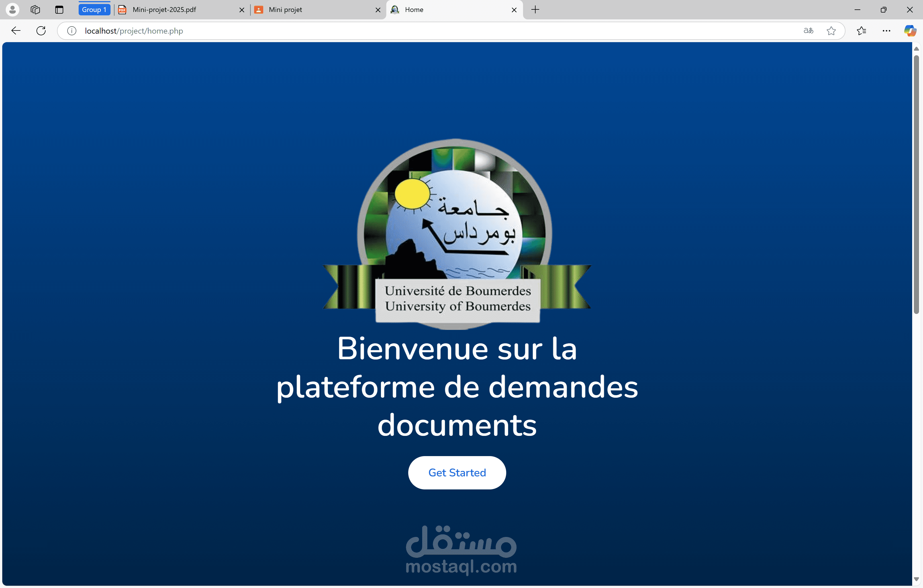The height and width of the screenshot is (588, 923).
Task: Close the Home tab
Action: click(x=514, y=10)
